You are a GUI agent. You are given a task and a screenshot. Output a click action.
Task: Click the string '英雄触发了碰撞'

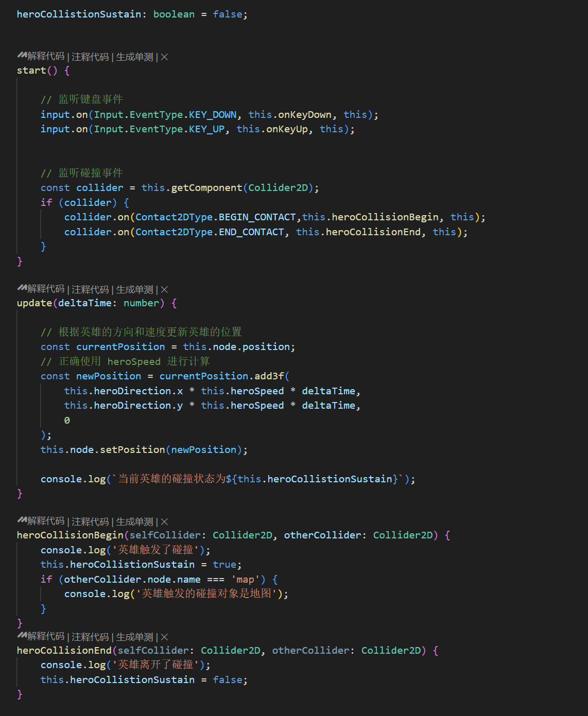(x=156, y=550)
